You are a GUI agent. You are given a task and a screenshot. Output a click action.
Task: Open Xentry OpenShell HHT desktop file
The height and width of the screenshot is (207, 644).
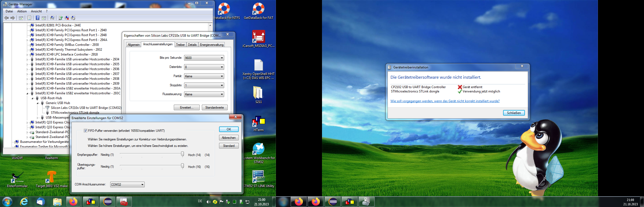[258, 69]
